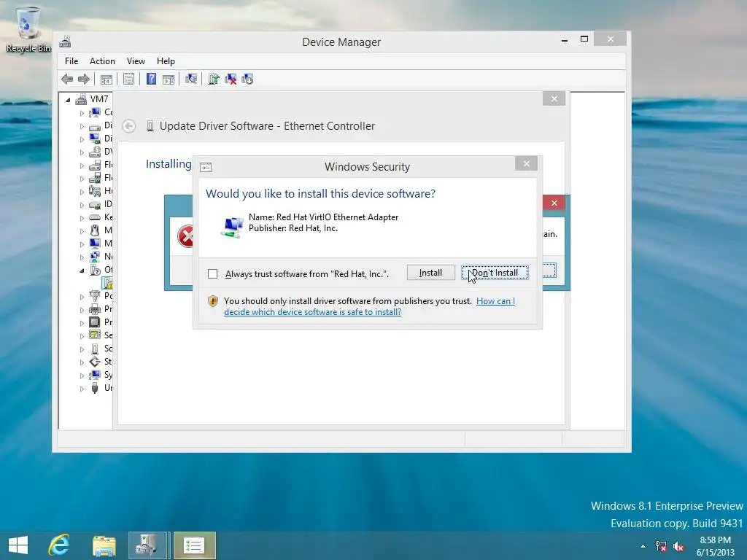Close the Windows Security dialog
This screenshot has width=747, height=560.
(527, 164)
